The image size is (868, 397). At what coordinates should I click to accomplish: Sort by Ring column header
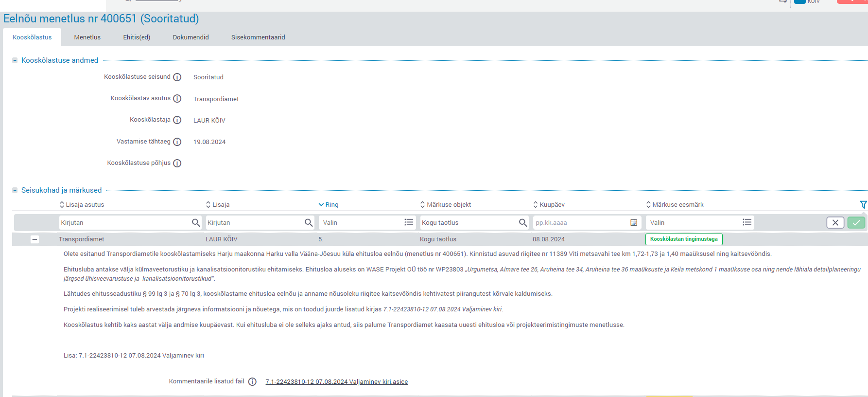pos(329,205)
